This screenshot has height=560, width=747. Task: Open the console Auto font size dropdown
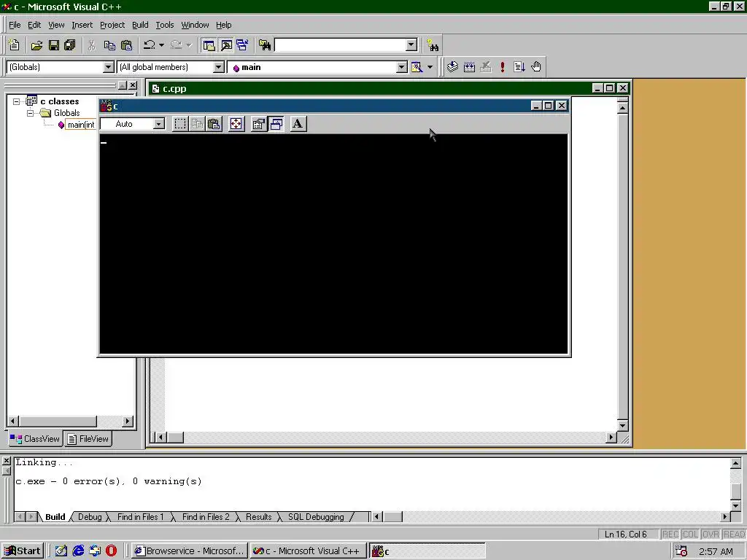click(158, 124)
